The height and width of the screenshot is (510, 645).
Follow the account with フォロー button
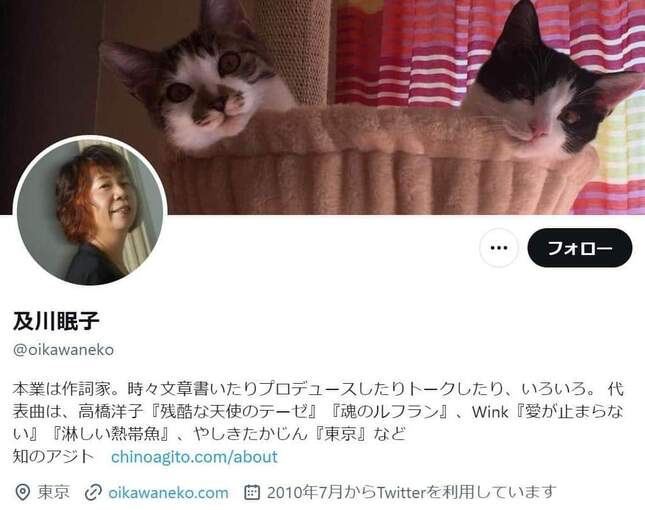click(x=580, y=248)
